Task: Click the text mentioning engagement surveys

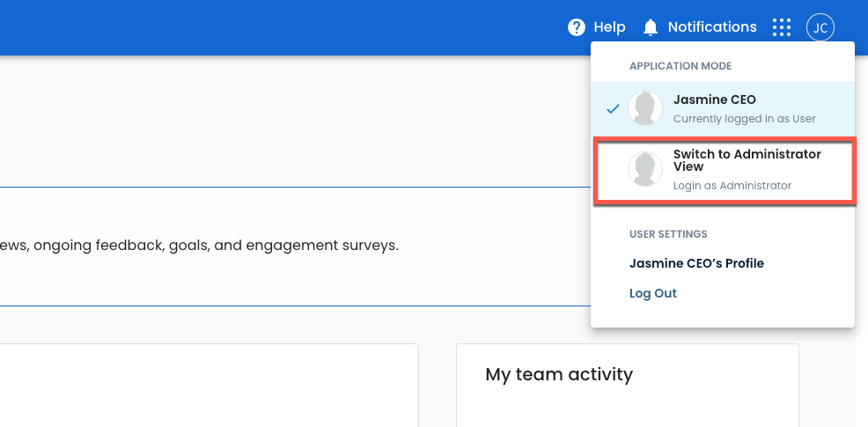Action: click(x=199, y=246)
